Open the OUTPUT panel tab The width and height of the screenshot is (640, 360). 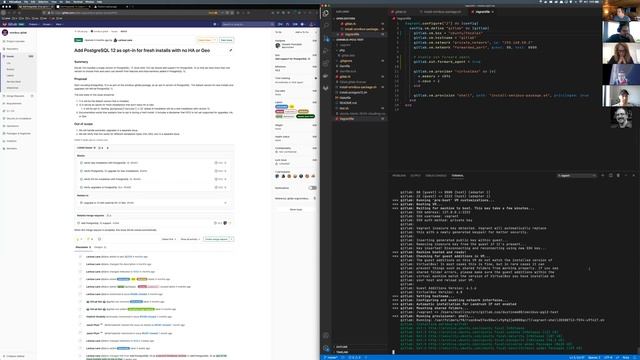[x=415, y=176]
